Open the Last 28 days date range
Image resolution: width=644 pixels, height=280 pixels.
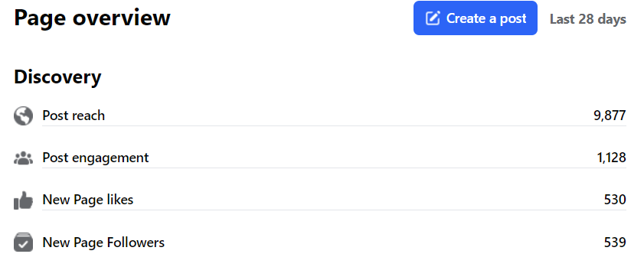(x=588, y=19)
